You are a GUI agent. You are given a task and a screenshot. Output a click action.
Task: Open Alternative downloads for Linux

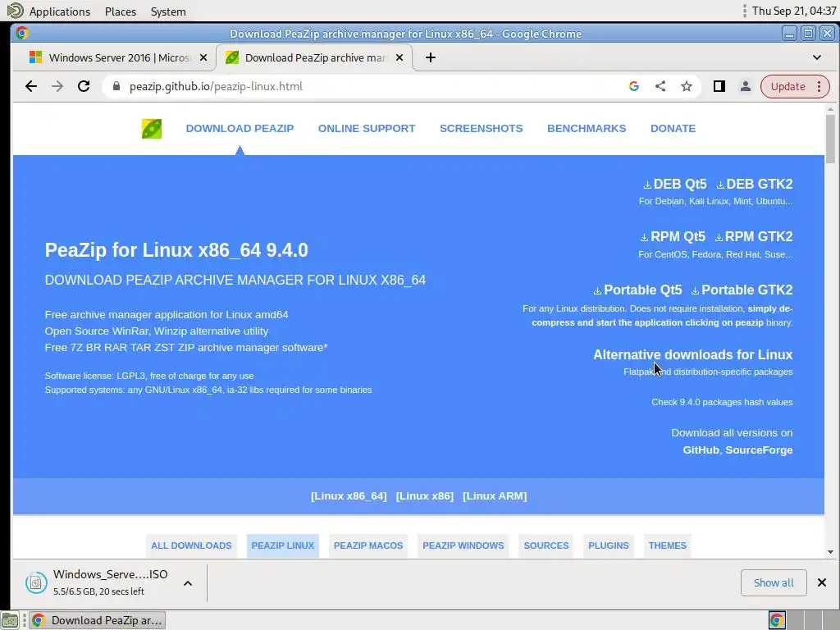(x=692, y=354)
